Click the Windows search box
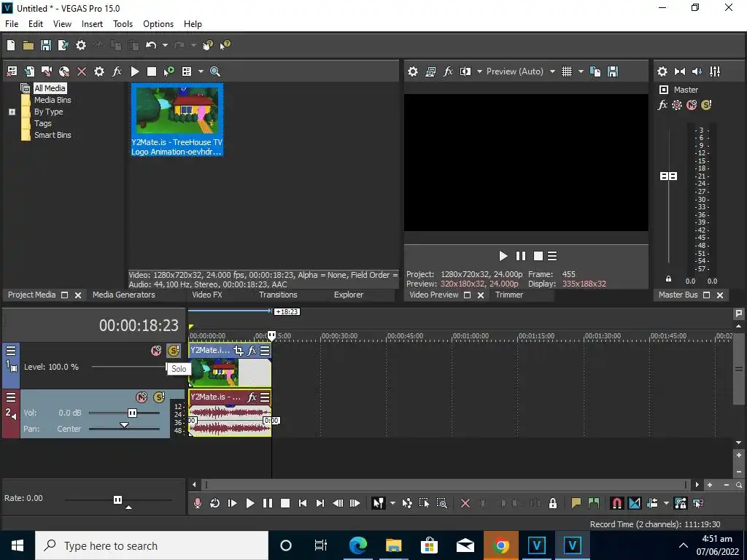Screen dimensions: 747x560 pos(152,545)
